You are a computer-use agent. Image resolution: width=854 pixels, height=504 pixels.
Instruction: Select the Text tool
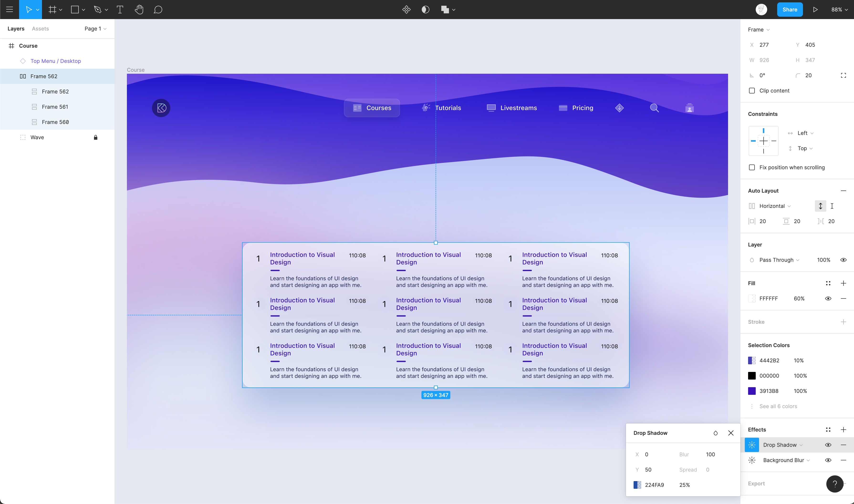[x=120, y=10]
